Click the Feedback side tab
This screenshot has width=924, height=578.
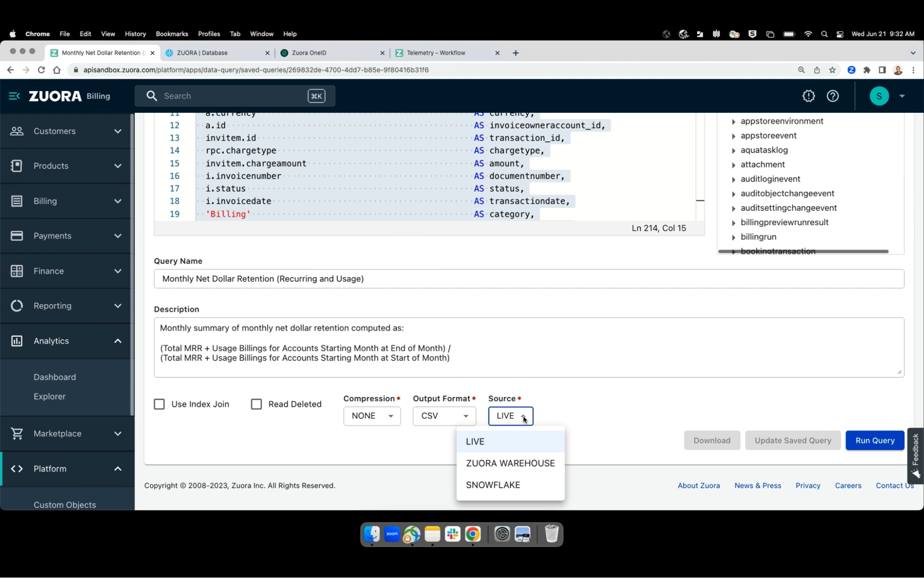(x=915, y=455)
